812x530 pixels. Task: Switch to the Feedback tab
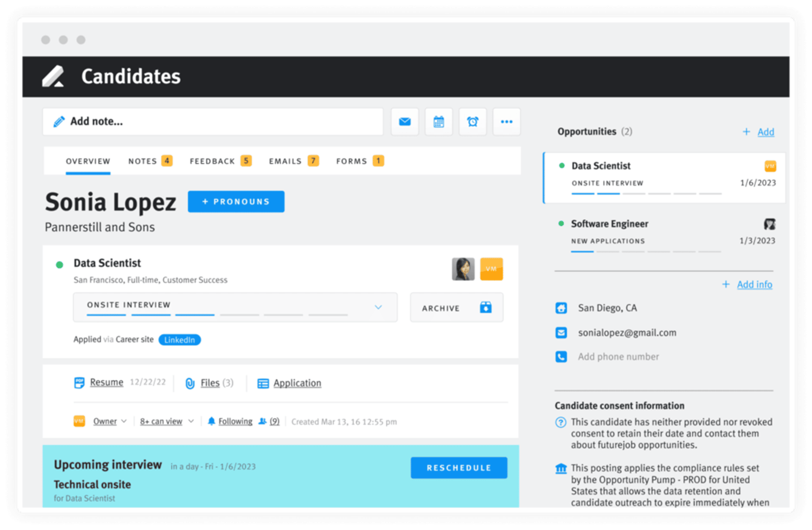coord(212,161)
